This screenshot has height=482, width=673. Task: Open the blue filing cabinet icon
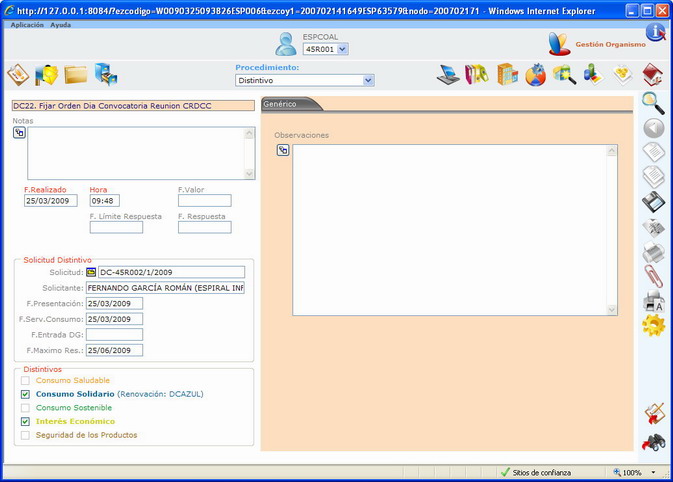coord(106,75)
